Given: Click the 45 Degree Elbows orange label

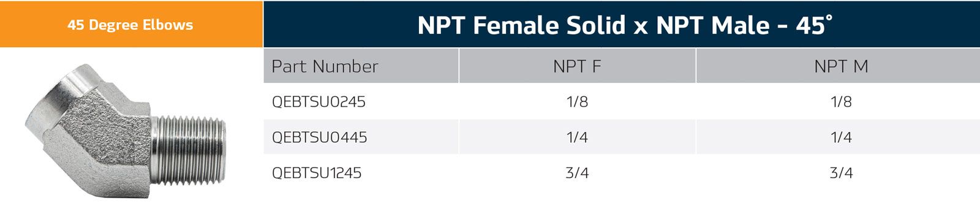Looking at the screenshot, I should [x=130, y=25].
